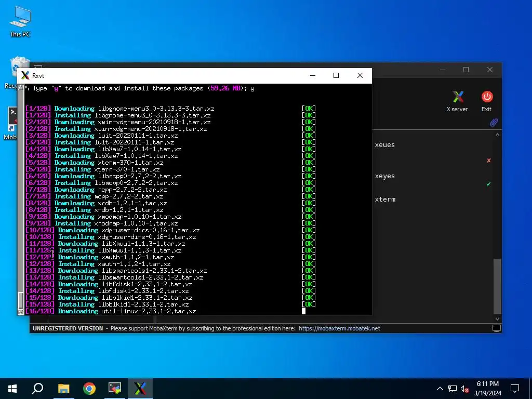The height and width of the screenshot is (399, 532).
Task: Click the monitor icon in MobaXterm status bar
Action: 496,328
